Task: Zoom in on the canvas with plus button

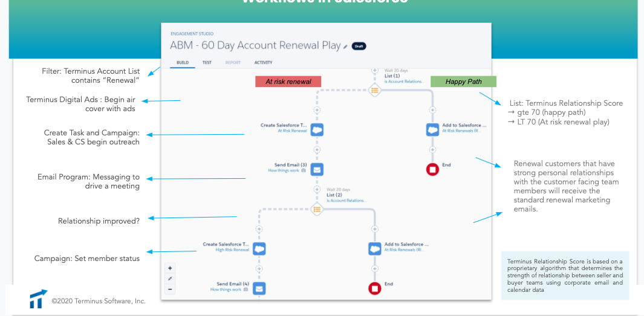Action: coord(170,268)
